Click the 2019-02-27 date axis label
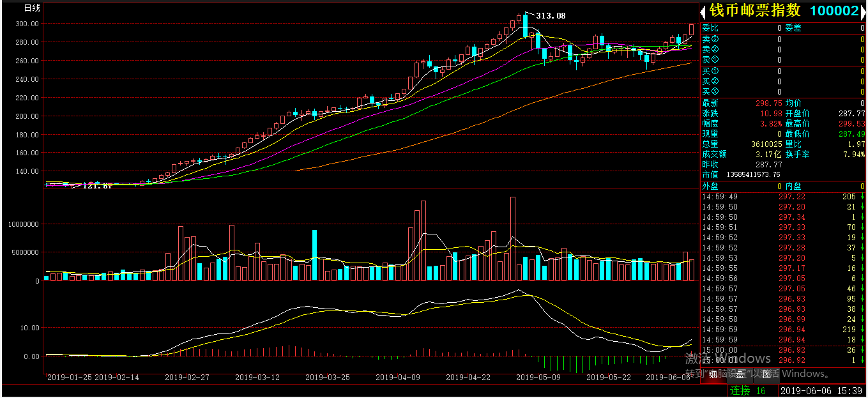The height and width of the screenshot is (398, 868). pos(187,377)
